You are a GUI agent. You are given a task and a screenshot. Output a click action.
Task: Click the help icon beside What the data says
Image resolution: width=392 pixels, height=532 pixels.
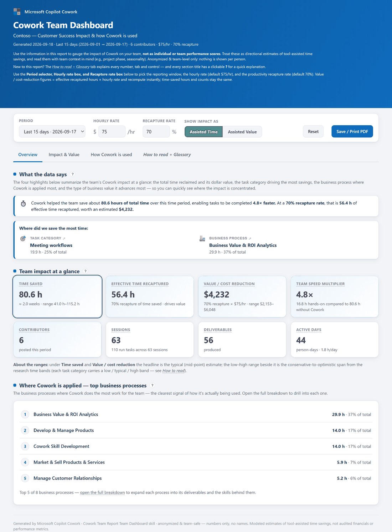(x=73, y=174)
